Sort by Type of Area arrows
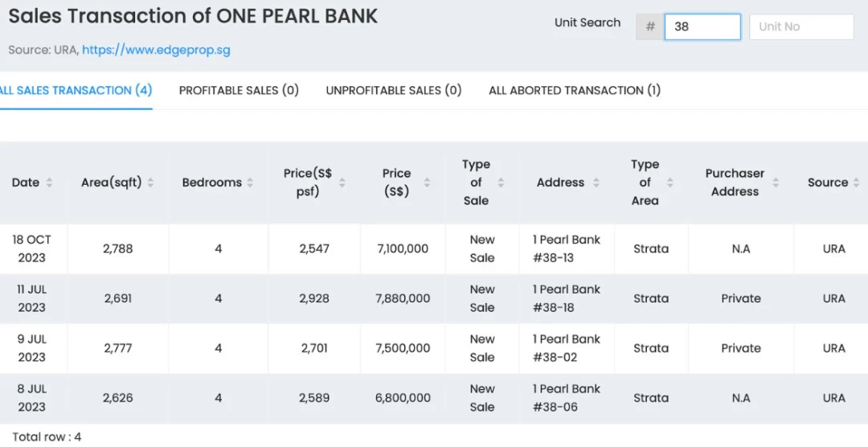868x447 pixels. tap(670, 182)
